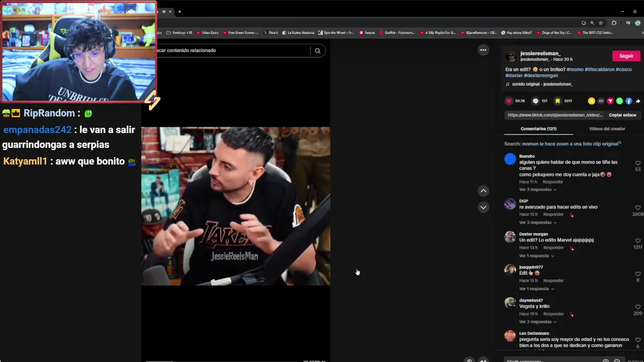Screen dimensions: 644x362
Task: Close the current browser tab
Action: pos(170,12)
